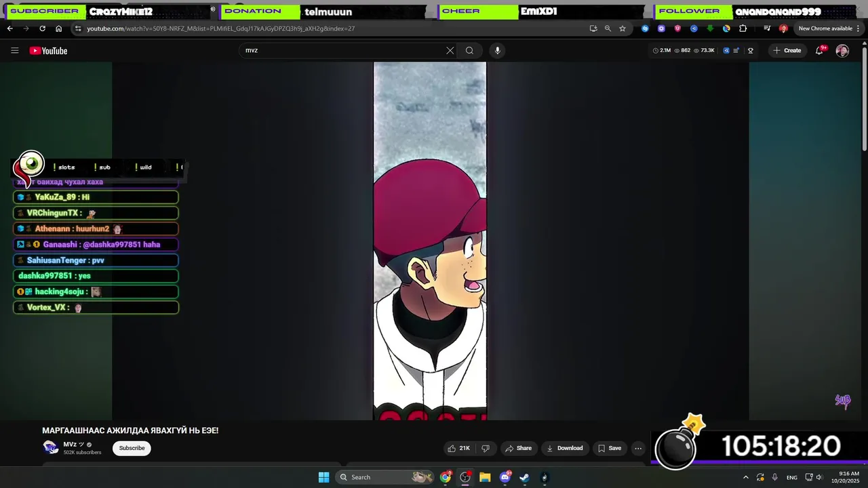Click the Create button
This screenshot has height=488, width=868.
pos(787,51)
